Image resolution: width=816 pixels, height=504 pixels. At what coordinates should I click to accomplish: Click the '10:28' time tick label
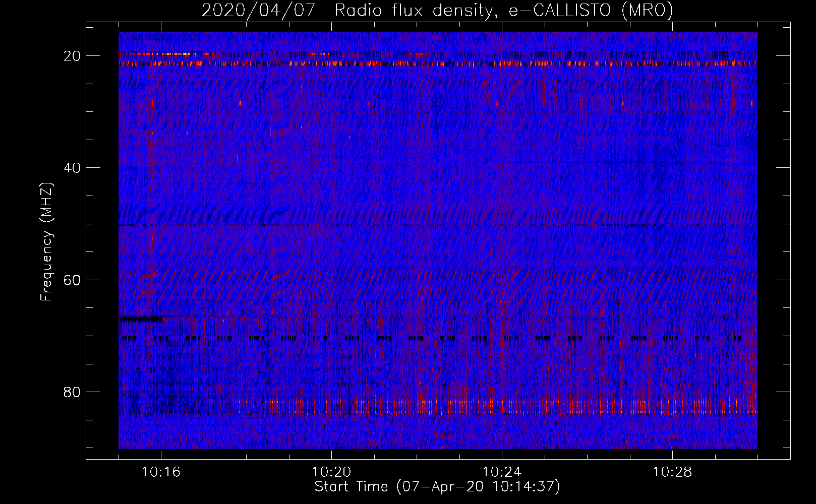672,472
